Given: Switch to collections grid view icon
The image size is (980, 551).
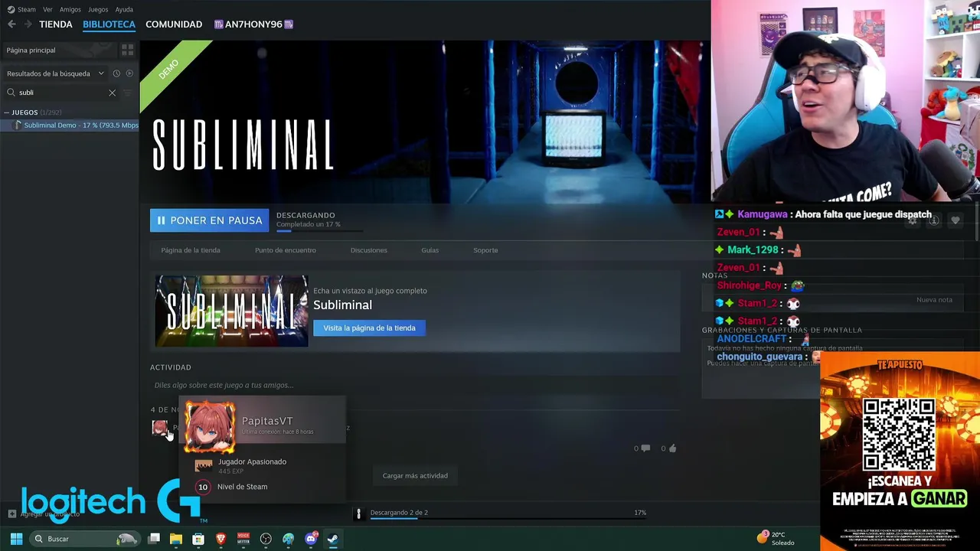Looking at the screenshot, I should [127, 50].
